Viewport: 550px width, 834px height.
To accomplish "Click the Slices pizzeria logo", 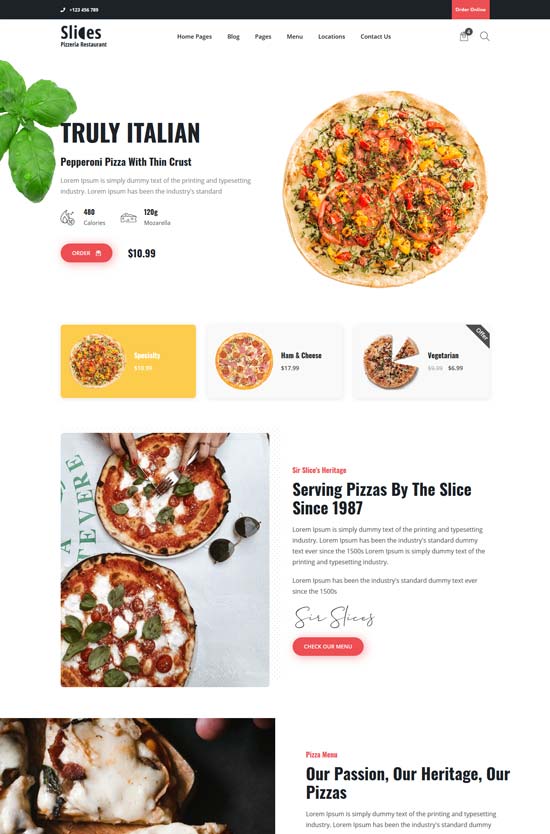I will (x=84, y=36).
